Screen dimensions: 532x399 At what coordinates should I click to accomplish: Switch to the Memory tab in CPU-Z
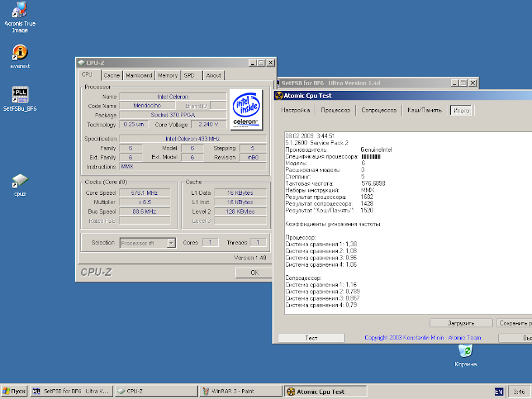point(167,75)
